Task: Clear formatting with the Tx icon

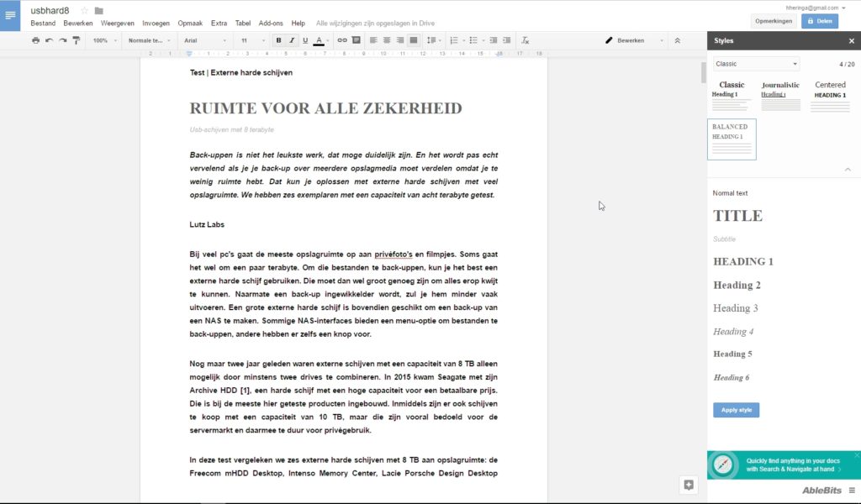Action: click(526, 39)
